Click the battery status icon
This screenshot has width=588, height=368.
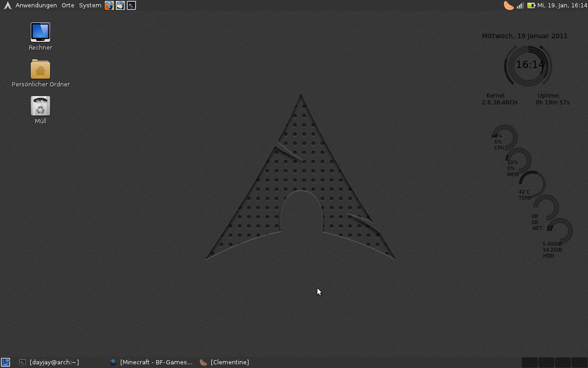point(531,6)
